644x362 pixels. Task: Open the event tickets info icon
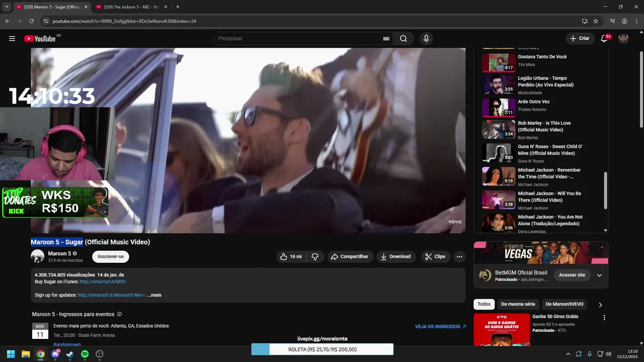tap(119, 314)
